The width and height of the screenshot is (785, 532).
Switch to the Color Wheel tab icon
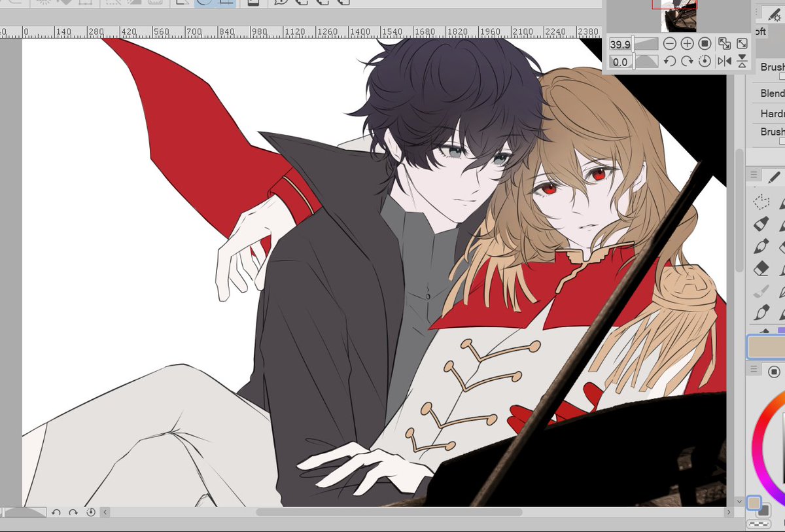pyautogui.click(x=775, y=371)
